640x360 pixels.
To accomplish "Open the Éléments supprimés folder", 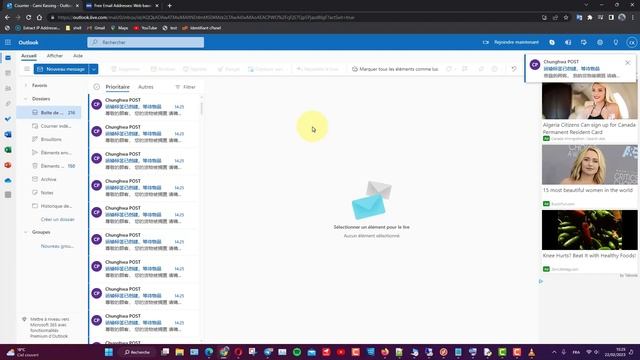I will 49,166.
